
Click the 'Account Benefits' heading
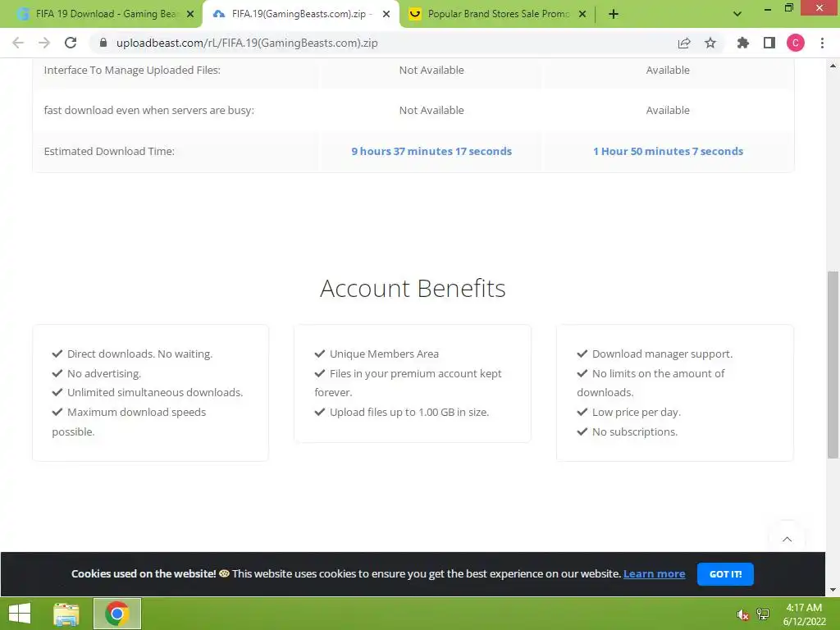pos(413,288)
